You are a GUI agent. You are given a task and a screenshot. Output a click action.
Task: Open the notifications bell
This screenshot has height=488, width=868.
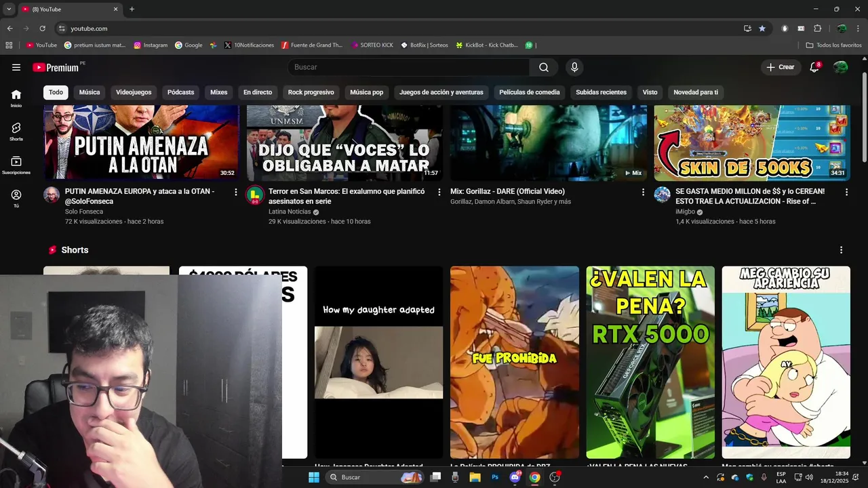[814, 67]
